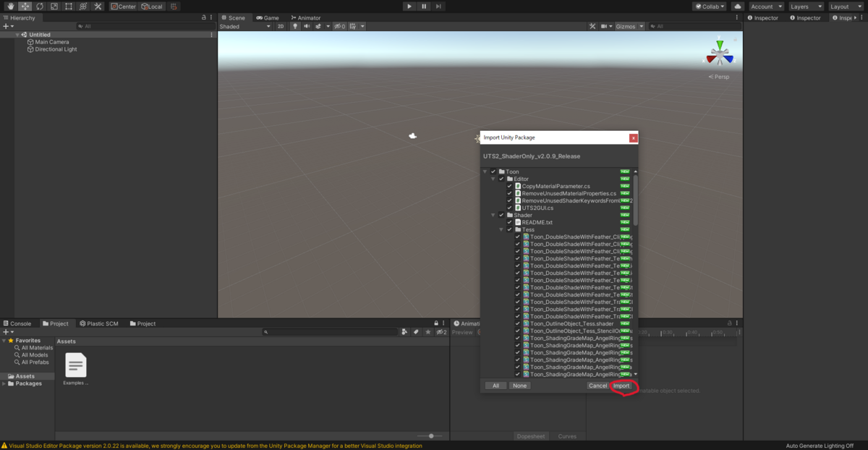Open the Layout dropdown

click(846, 7)
